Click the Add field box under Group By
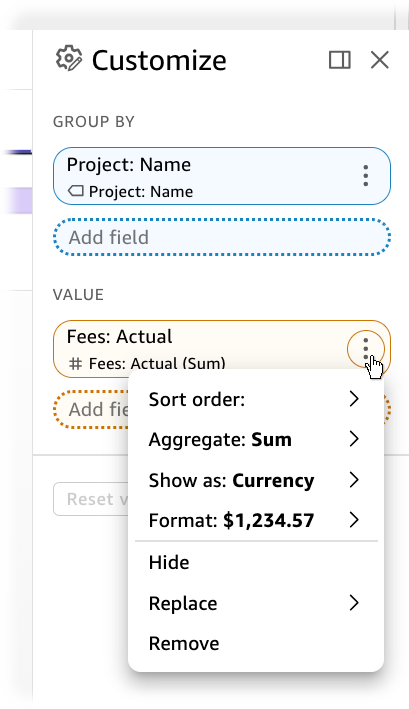The image size is (409, 709). (x=222, y=237)
